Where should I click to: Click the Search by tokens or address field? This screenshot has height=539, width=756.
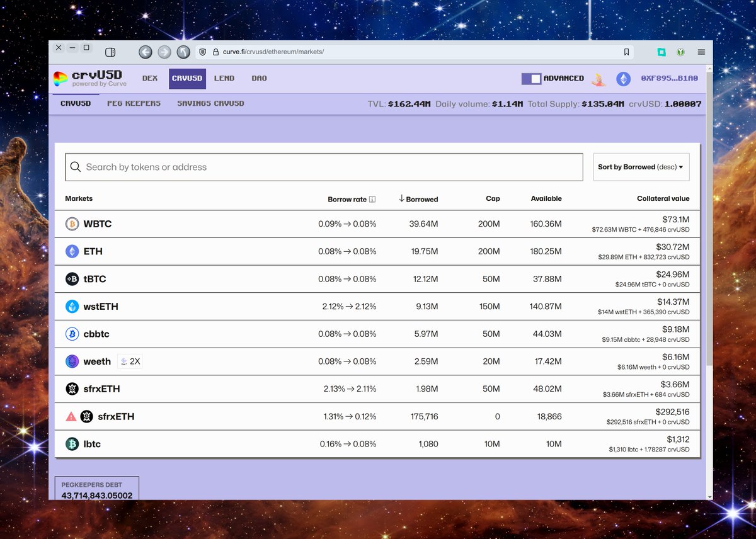tap(324, 167)
